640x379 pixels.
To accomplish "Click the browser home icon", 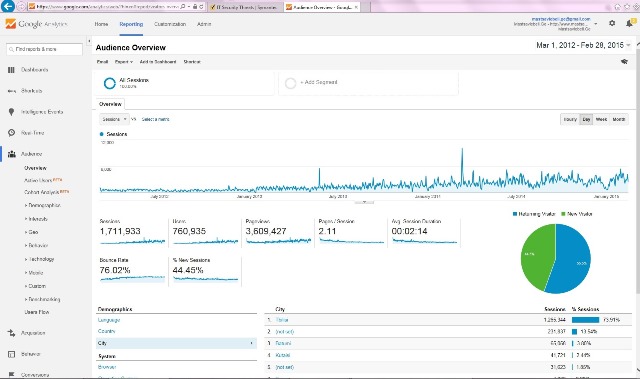I will 617,7.
